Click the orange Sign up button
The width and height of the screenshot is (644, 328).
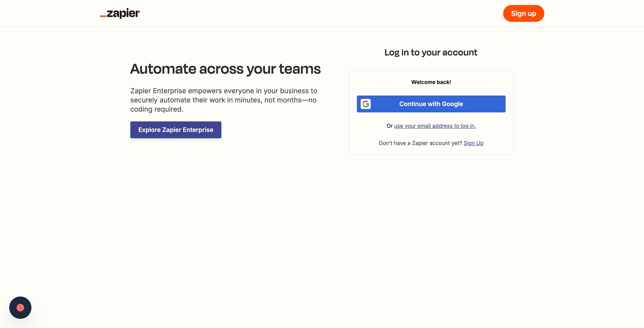click(523, 13)
